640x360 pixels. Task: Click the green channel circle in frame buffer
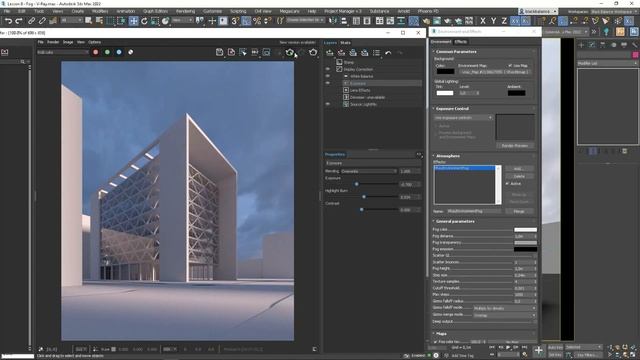tap(107, 52)
